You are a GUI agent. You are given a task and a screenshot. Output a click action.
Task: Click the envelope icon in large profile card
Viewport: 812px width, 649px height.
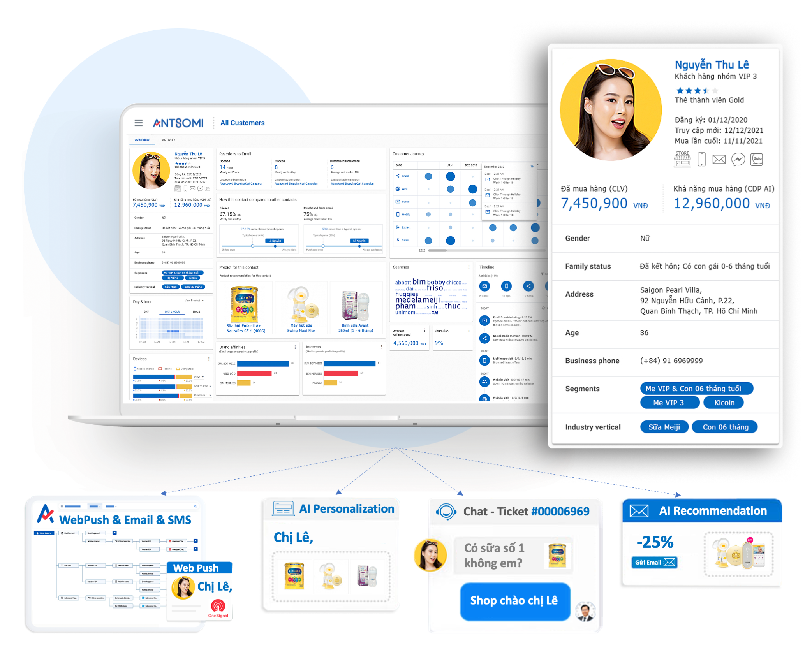(x=719, y=159)
